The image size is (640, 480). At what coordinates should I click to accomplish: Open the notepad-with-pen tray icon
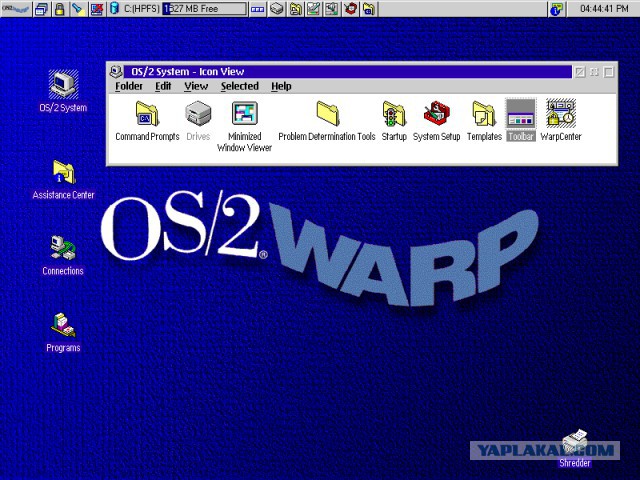(x=313, y=9)
